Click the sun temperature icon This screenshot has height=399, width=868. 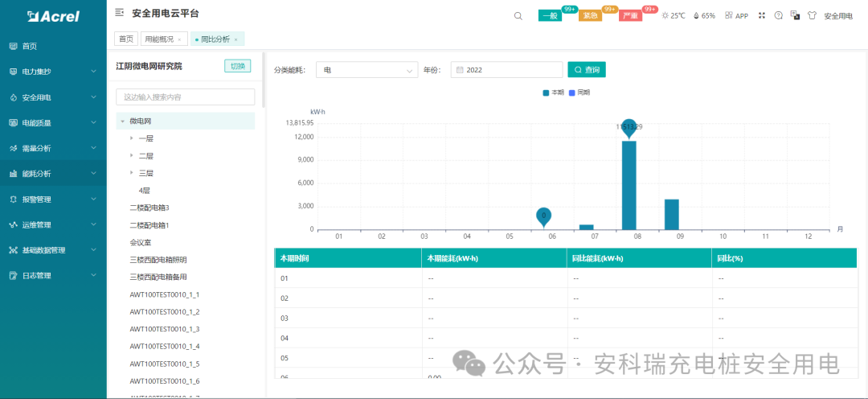coord(665,15)
